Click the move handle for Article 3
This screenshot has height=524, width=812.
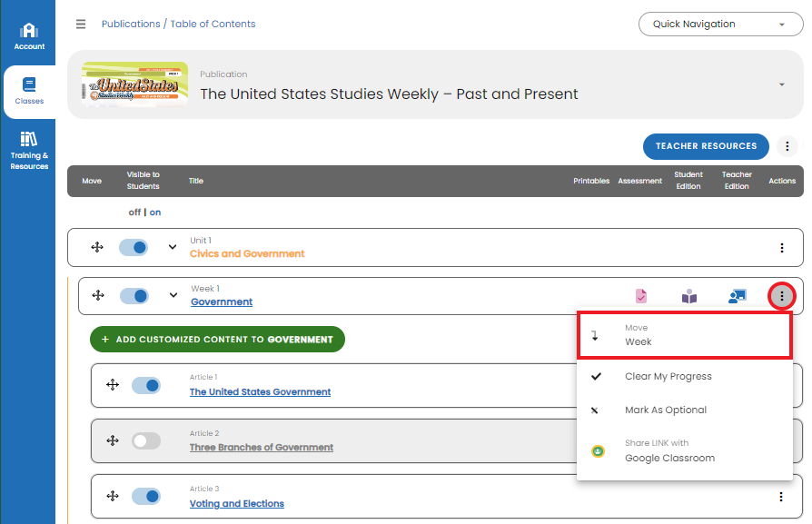point(113,496)
